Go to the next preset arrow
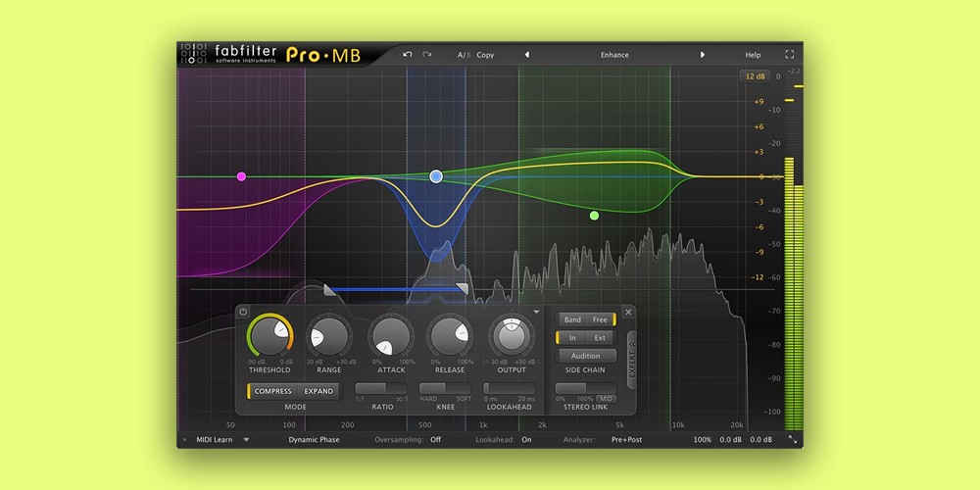The height and width of the screenshot is (490, 980). [x=703, y=55]
